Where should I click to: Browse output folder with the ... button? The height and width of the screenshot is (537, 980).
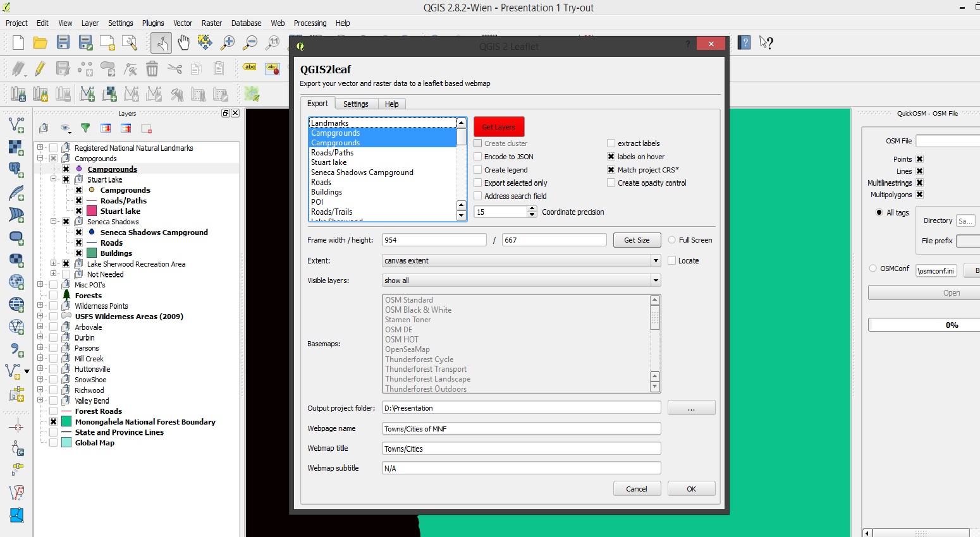tap(691, 408)
